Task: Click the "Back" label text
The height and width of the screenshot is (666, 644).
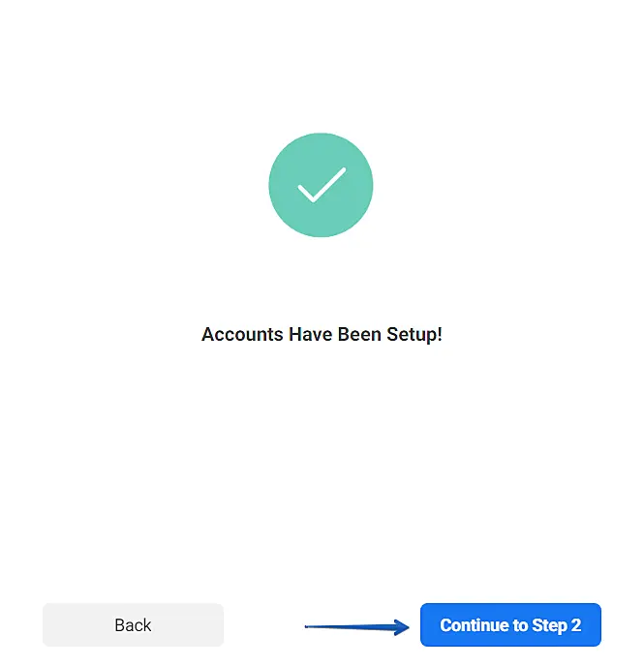Action: point(133,625)
